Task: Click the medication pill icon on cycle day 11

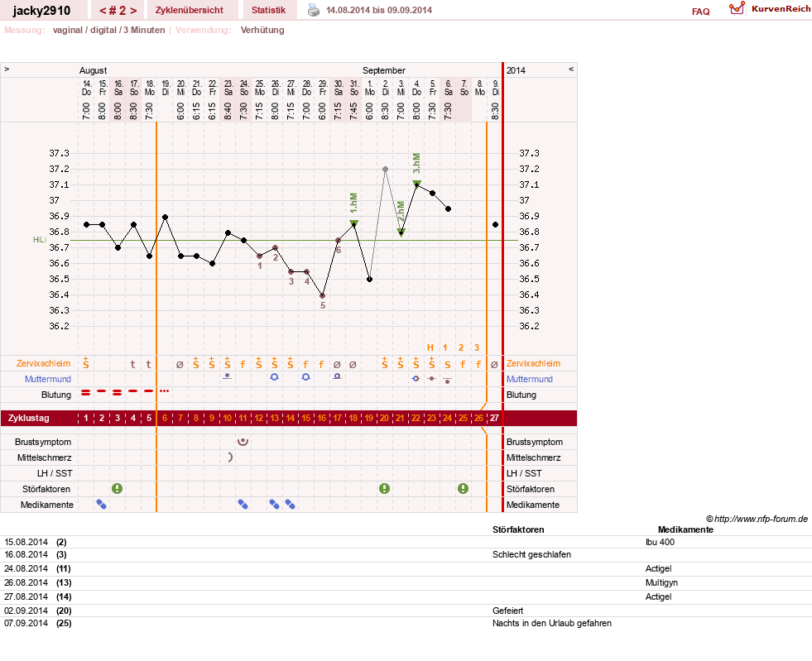Action: 243,504
